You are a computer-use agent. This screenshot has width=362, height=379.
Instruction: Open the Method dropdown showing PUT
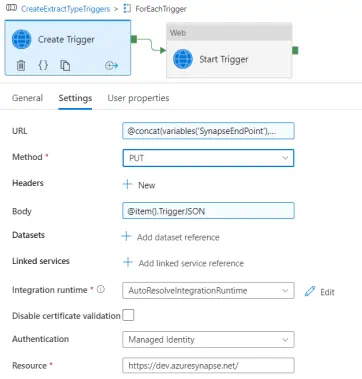tap(208, 158)
